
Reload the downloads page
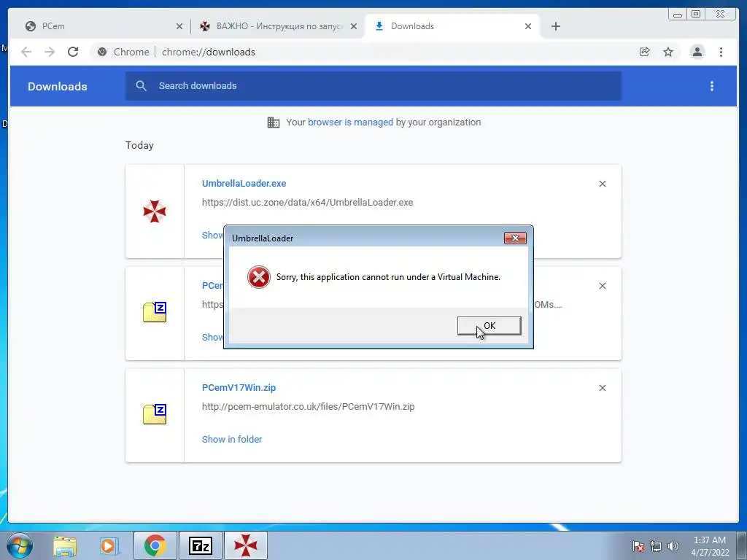click(73, 52)
